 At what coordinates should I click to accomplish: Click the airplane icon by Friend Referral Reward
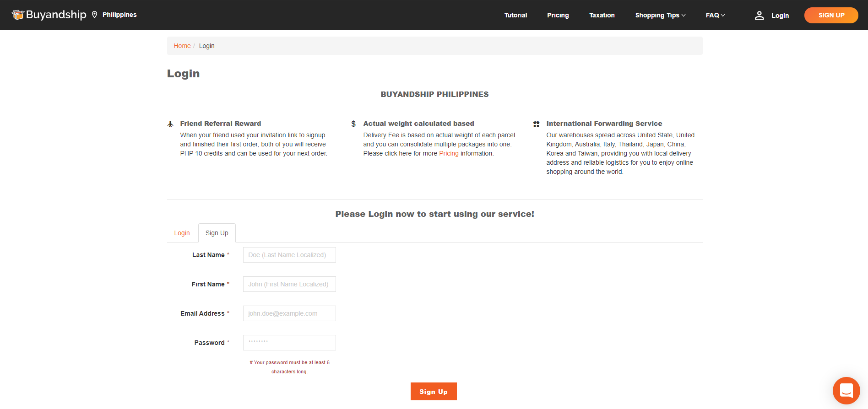click(170, 124)
